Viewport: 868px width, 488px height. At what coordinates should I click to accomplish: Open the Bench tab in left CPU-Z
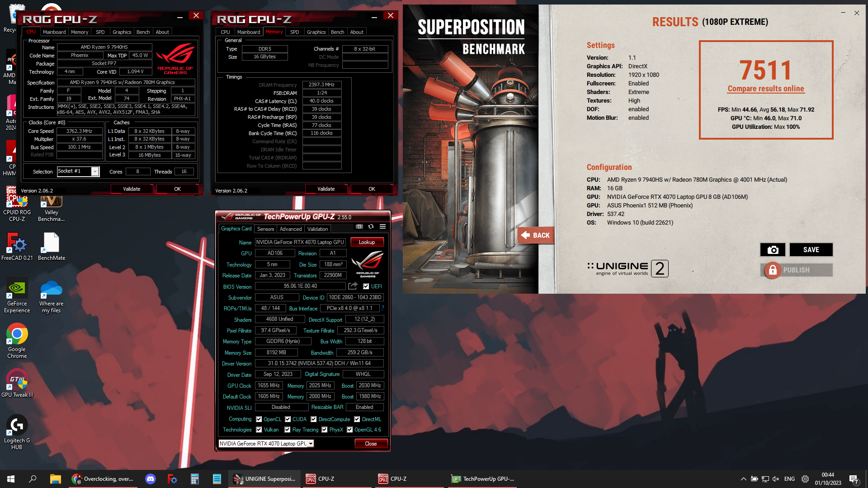[x=143, y=32]
